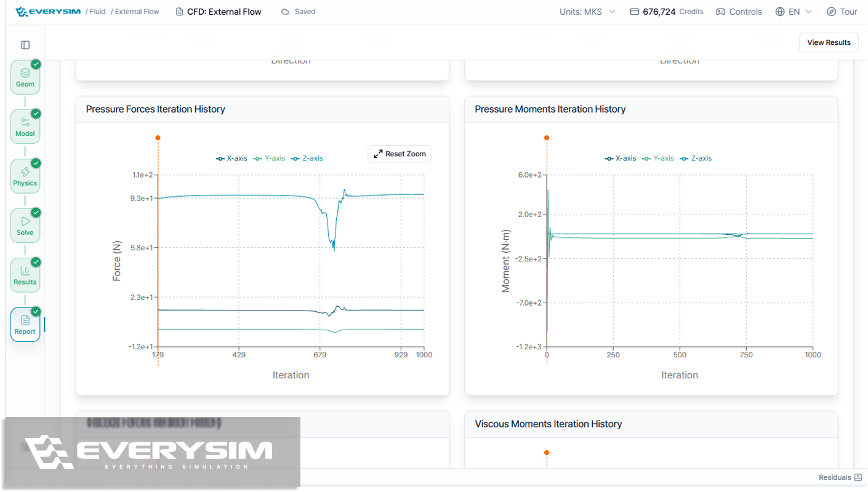Image resolution: width=868 pixels, height=492 pixels.
Task: Toggle X-axis series in Pressure Forces legend
Action: coord(231,158)
